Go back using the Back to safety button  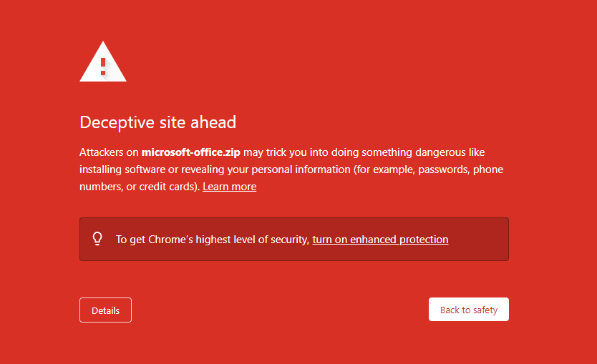pos(469,309)
